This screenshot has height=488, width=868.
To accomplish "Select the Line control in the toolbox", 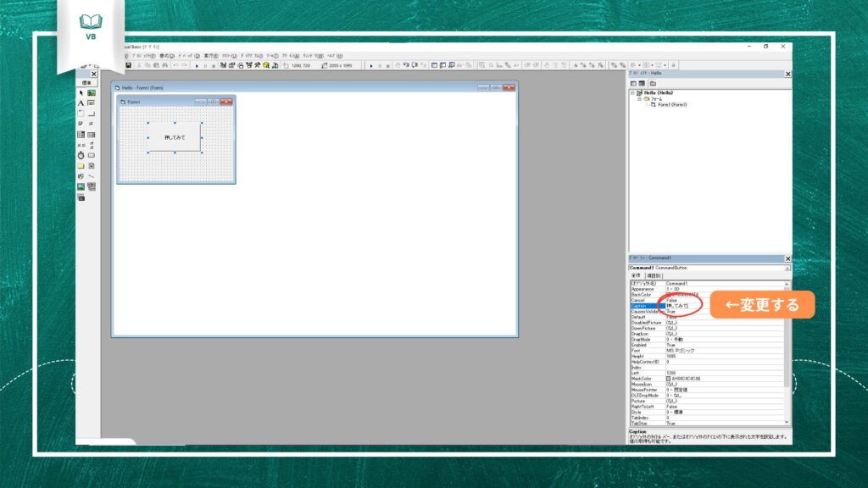I will [x=92, y=176].
